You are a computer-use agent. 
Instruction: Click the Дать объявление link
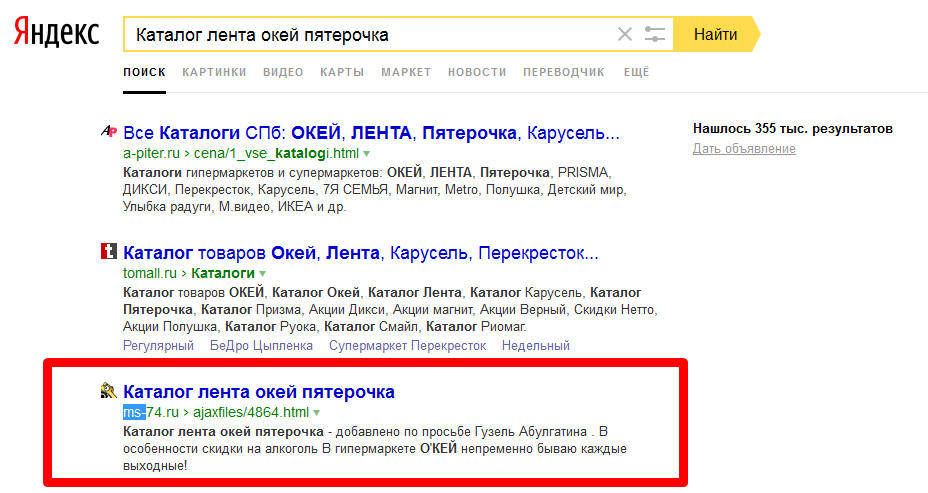(x=744, y=149)
